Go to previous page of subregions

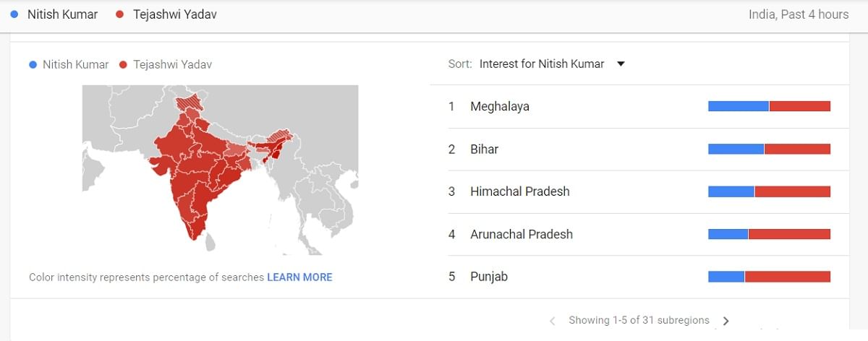pos(553,321)
